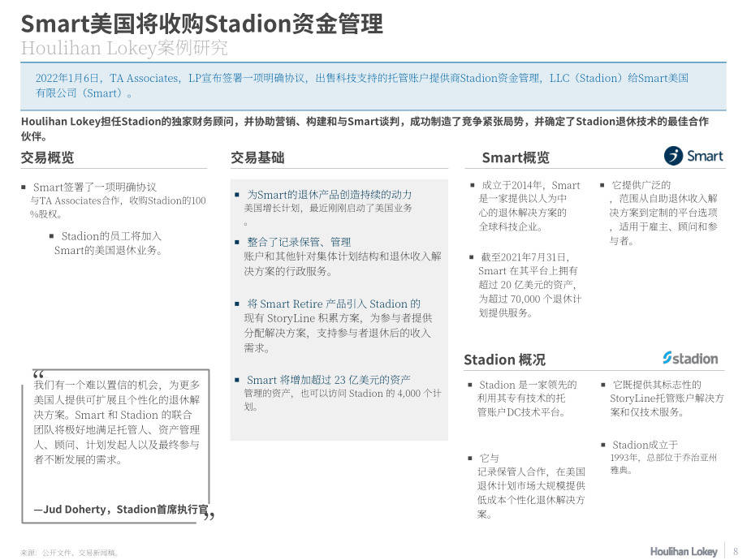This screenshot has height=560, width=747.
Task: Click the text 'StoryLine托管账户解决方'
Action: tap(667, 398)
